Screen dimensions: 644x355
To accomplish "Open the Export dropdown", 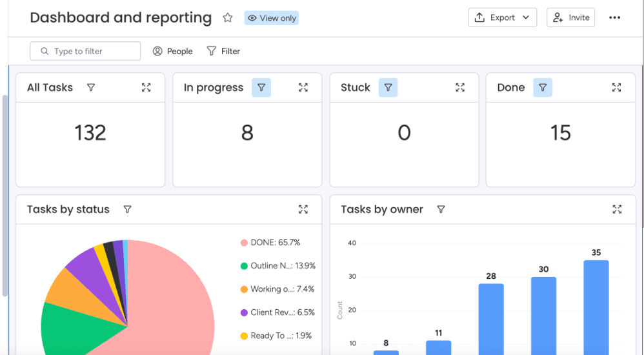I will point(502,17).
